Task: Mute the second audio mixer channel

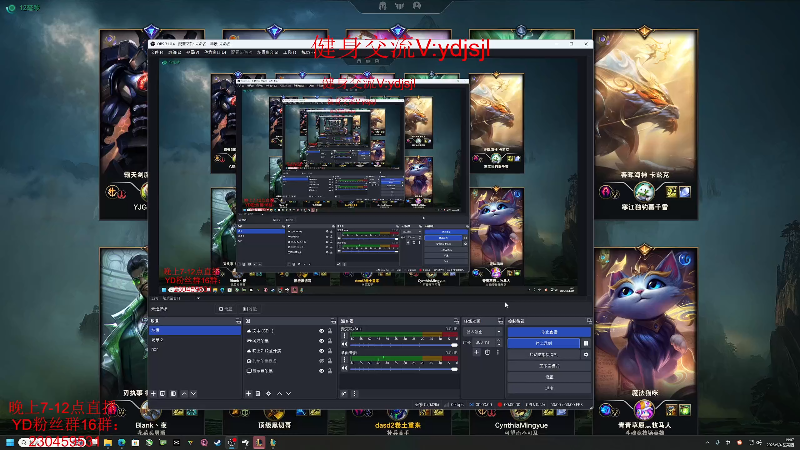Action: (344, 368)
